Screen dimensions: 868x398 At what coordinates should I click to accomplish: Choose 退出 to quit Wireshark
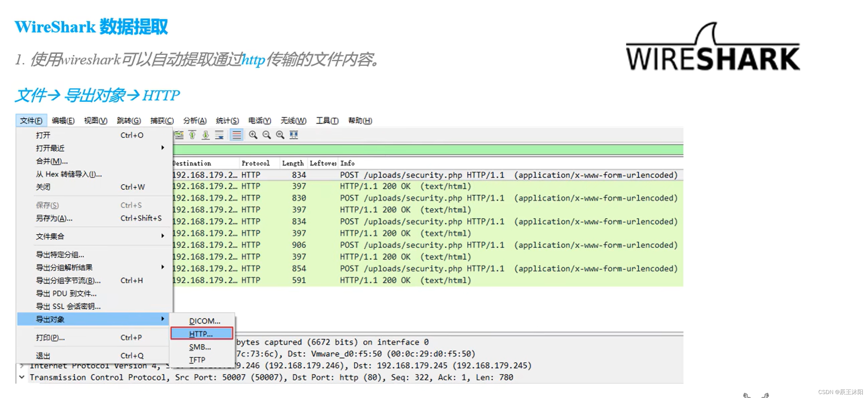tap(93, 356)
